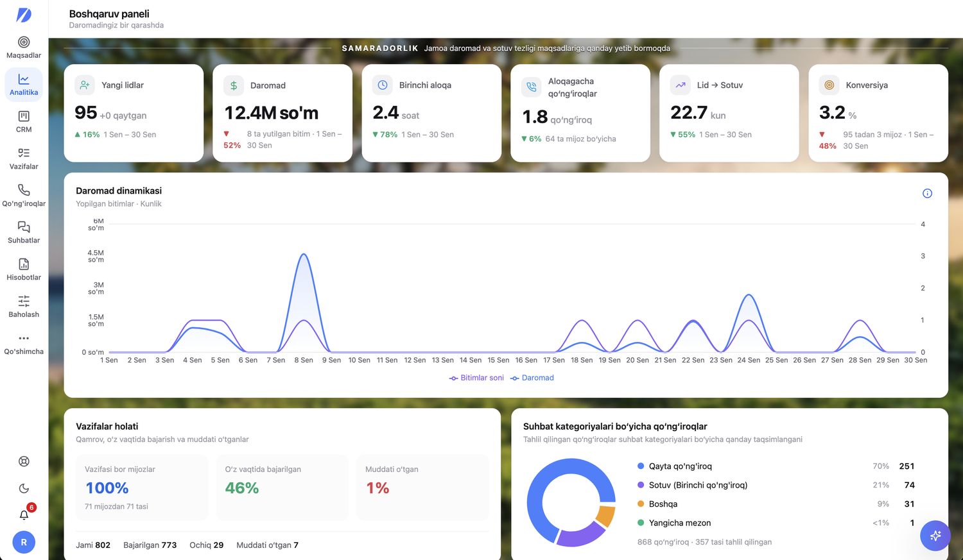Click the Daromad dollar icon
The image size is (963, 560).
[234, 85]
